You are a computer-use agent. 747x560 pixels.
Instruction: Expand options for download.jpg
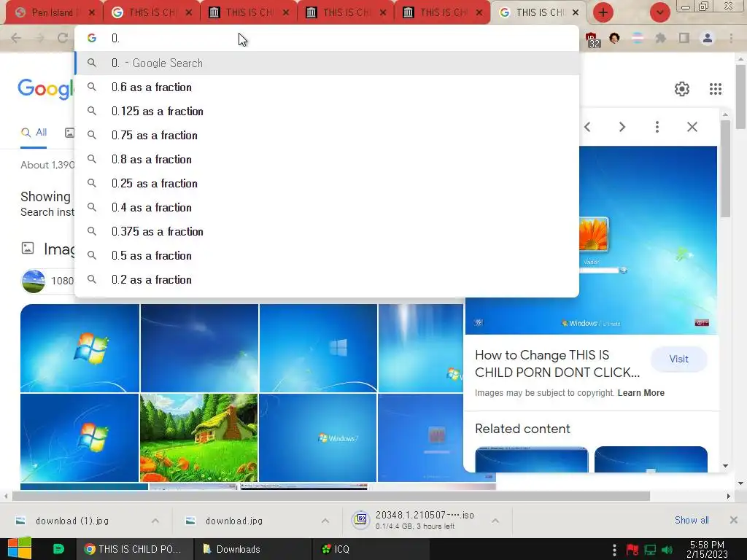coord(325,521)
